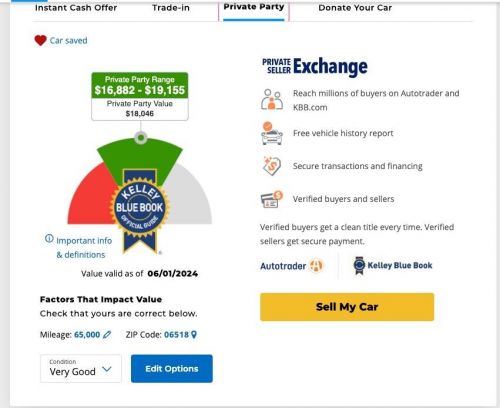Click the Kelley Blue Book badge on gauge
Viewport: 500px width, 408px height.
pos(140,212)
